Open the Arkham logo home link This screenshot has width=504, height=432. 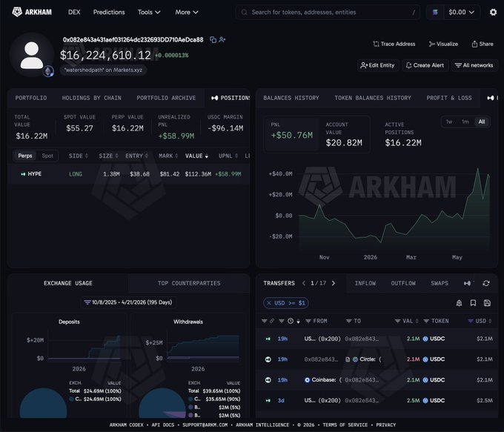(32, 12)
